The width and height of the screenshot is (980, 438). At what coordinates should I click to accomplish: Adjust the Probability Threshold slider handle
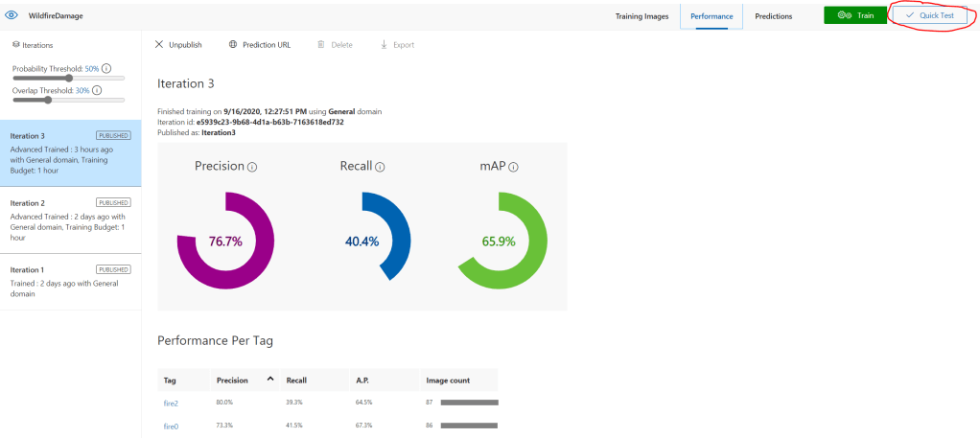(x=69, y=79)
